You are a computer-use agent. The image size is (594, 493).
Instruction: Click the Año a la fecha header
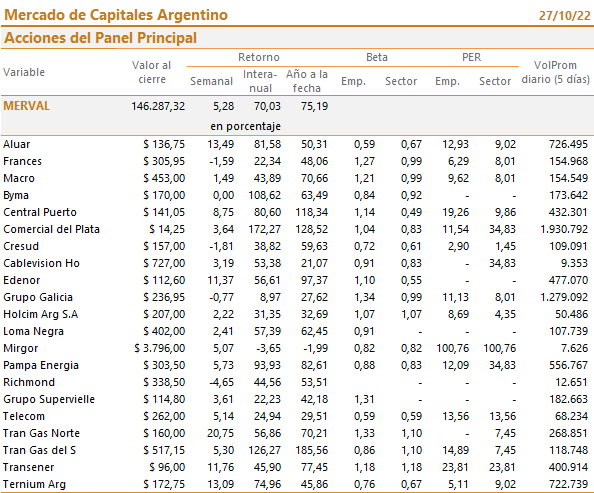tap(306, 81)
